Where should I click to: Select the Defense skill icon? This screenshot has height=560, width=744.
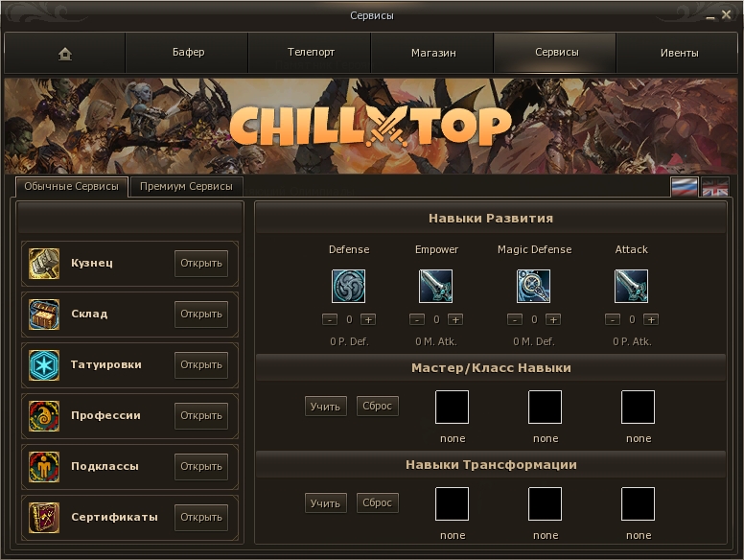click(x=349, y=286)
